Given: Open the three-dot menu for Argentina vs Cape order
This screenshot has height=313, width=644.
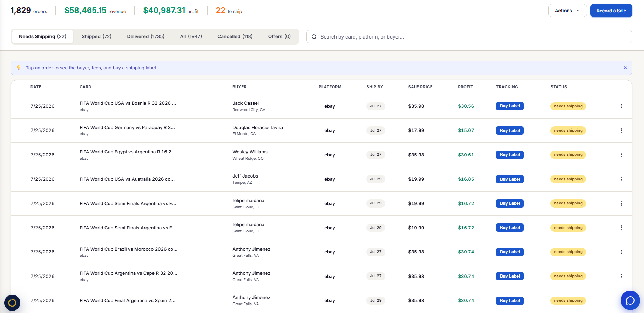Looking at the screenshot, I should [x=621, y=276].
